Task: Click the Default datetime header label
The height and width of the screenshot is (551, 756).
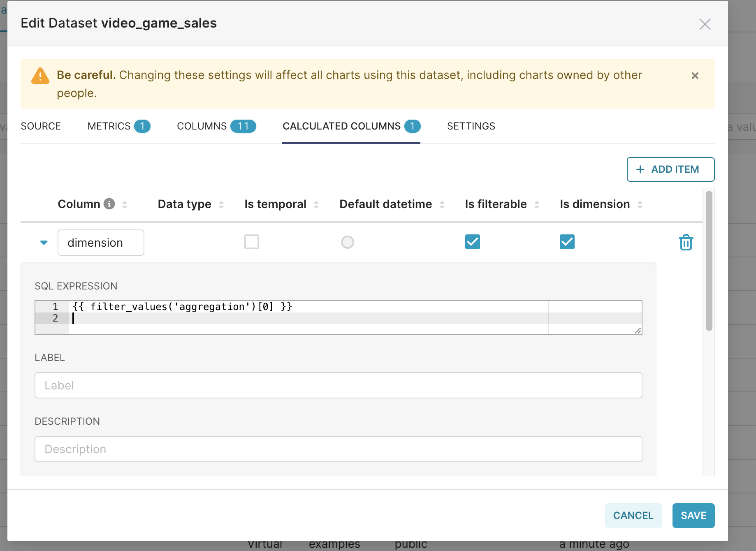Action: (x=386, y=204)
